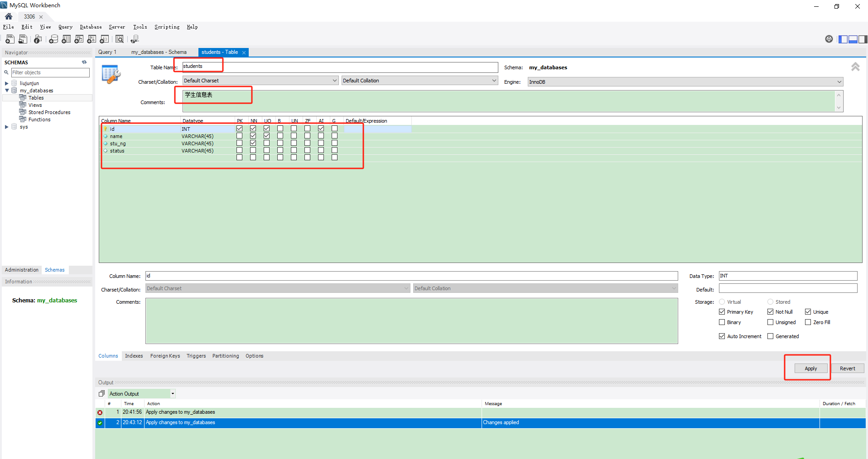Expand the sys schema
The image size is (868, 459).
click(7, 127)
